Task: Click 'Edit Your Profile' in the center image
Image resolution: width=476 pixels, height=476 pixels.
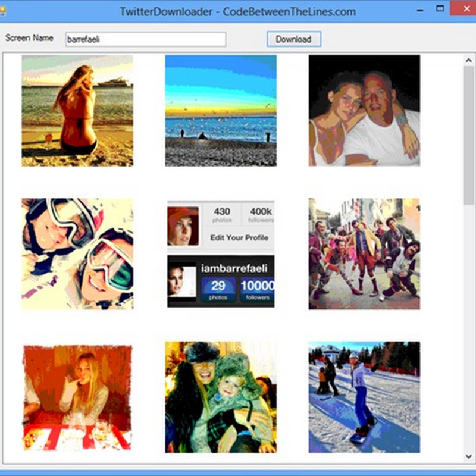Action: coord(239,237)
